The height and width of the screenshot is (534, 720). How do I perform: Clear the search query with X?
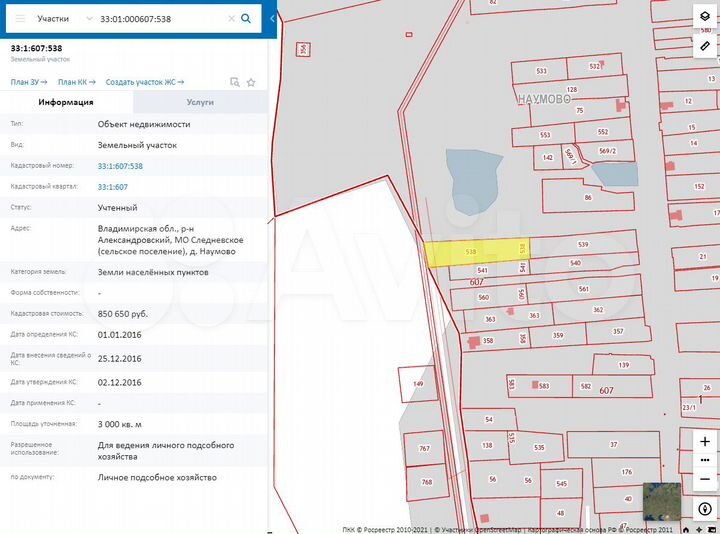coord(231,18)
